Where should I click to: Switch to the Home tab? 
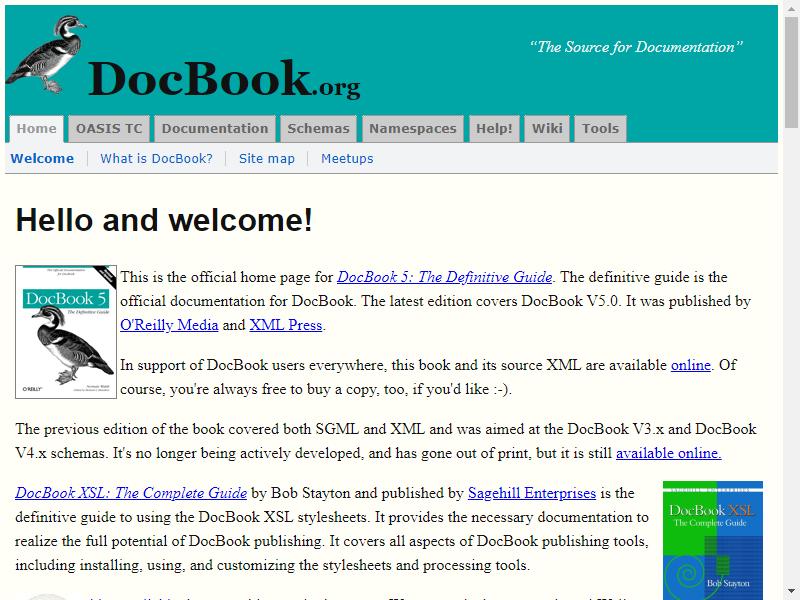(36, 129)
